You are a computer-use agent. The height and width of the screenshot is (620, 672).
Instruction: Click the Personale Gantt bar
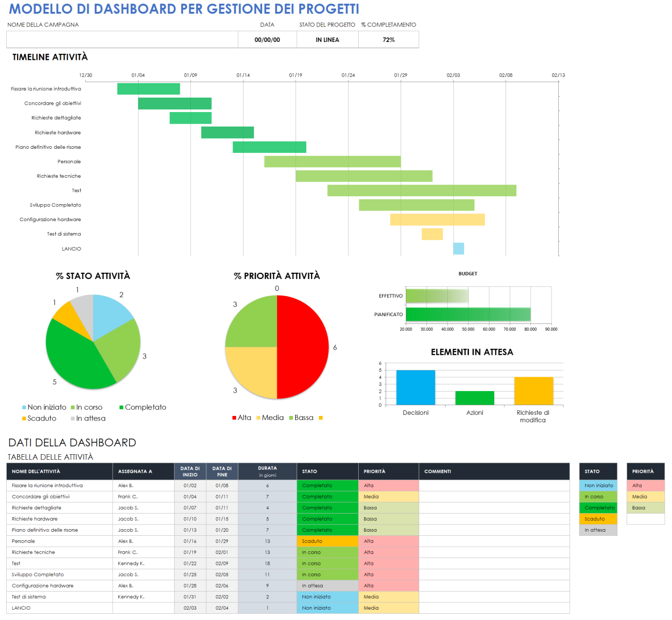332,161
